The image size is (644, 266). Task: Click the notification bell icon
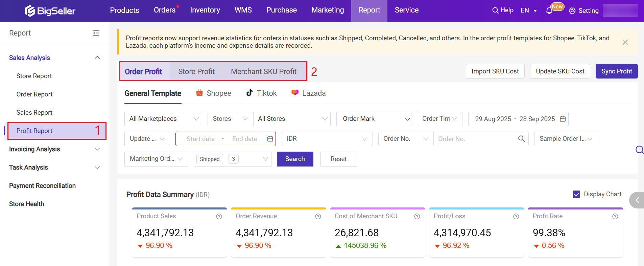(x=549, y=11)
